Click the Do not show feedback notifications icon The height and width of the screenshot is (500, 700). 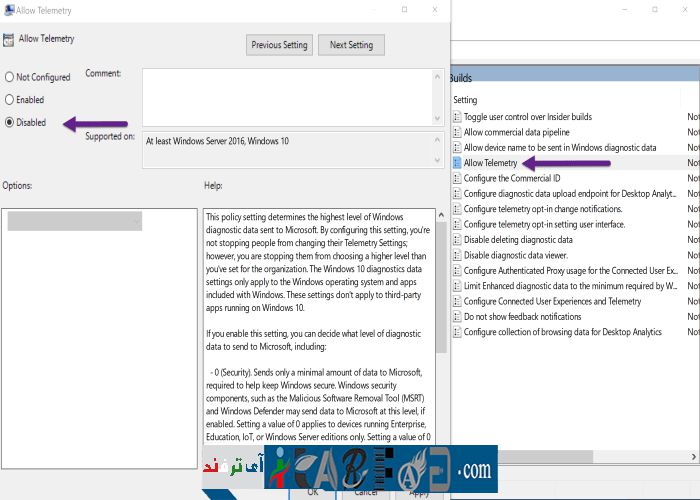[x=457, y=317]
